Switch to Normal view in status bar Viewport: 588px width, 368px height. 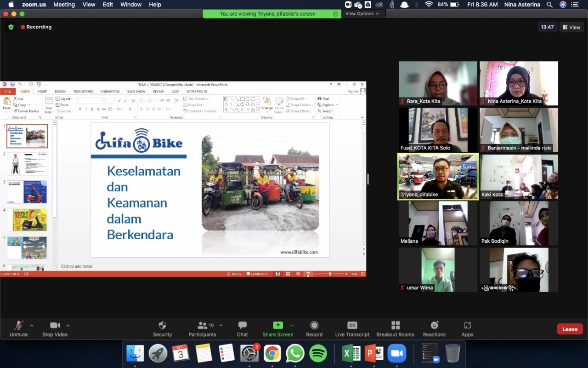click(277, 274)
